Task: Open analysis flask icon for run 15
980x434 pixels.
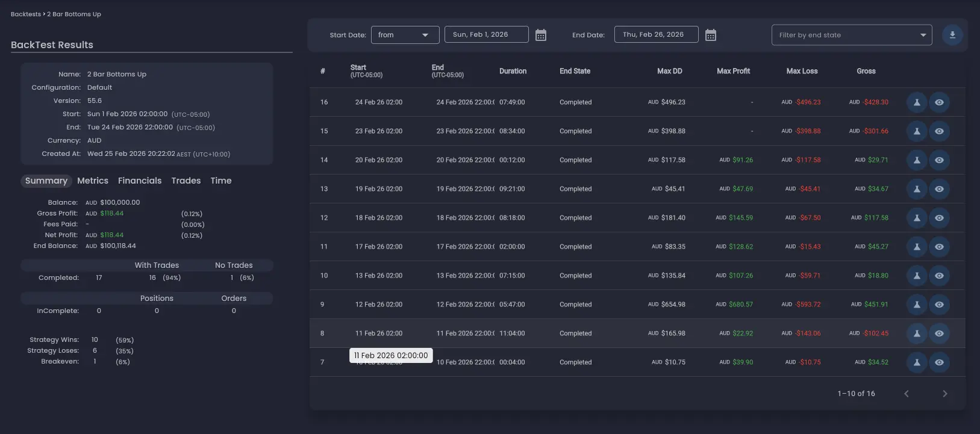Action: coord(917,131)
